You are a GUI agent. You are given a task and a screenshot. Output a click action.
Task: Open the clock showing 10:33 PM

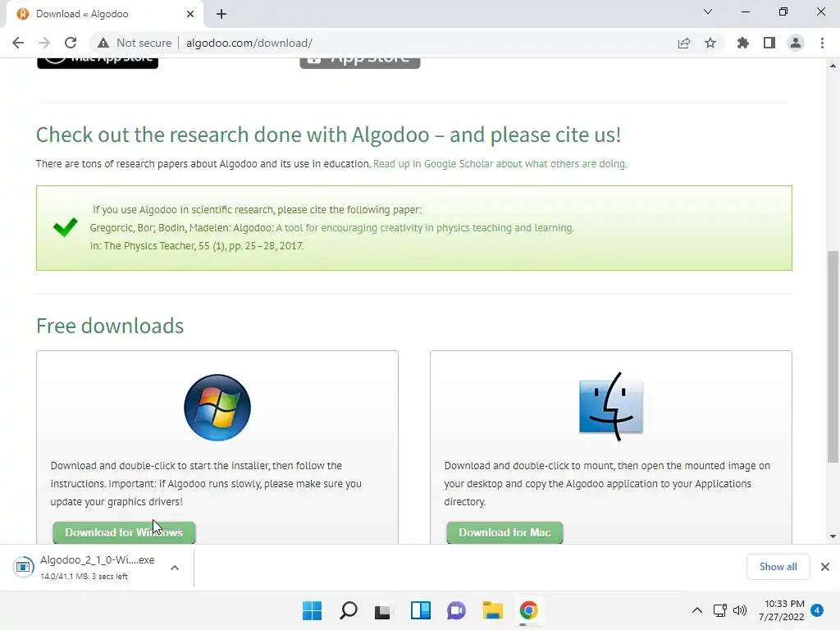coord(782,610)
